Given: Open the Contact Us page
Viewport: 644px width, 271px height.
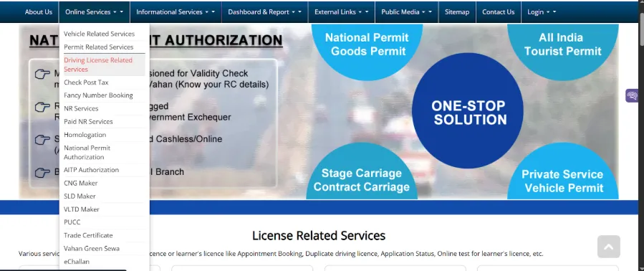Looking at the screenshot, I should [x=498, y=12].
